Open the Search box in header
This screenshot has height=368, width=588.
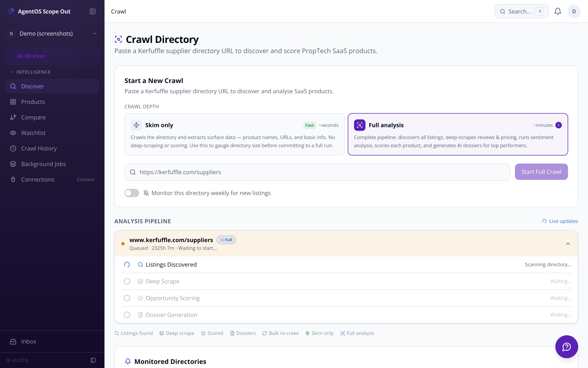[521, 11]
